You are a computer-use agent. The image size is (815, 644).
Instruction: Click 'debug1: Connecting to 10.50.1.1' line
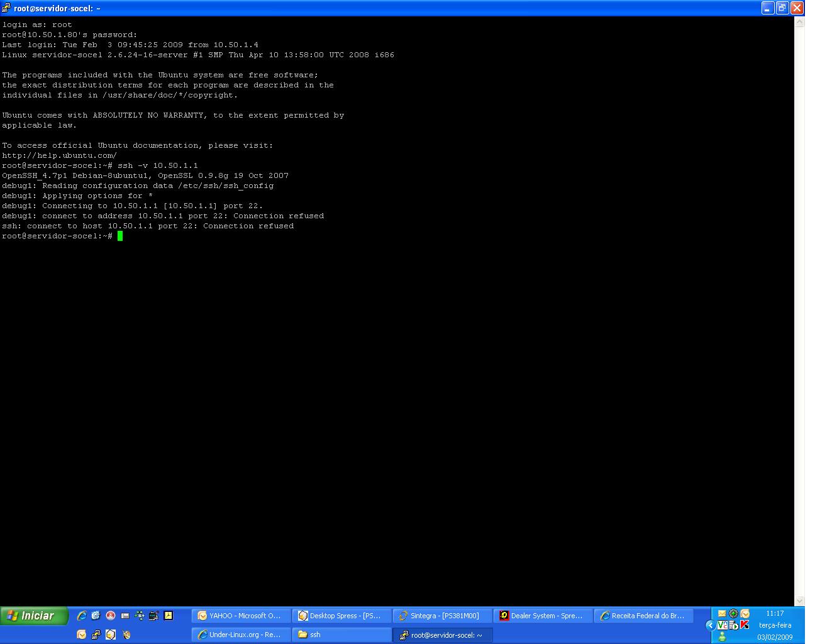[x=133, y=206]
